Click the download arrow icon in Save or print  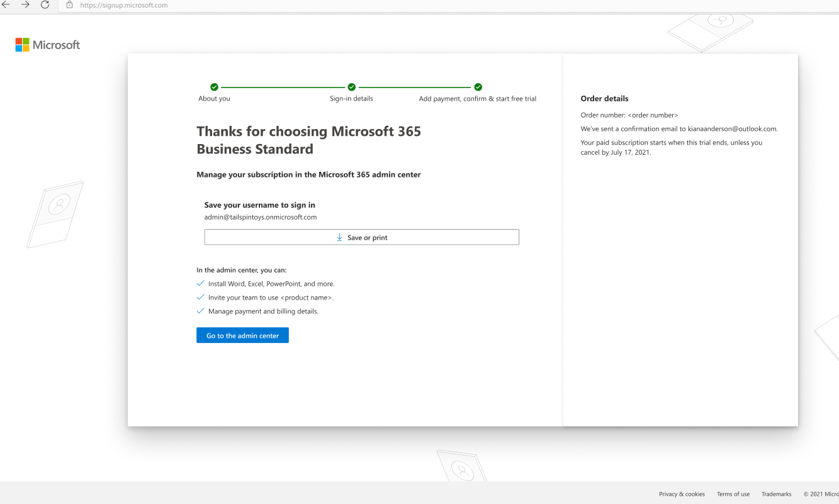point(339,237)
